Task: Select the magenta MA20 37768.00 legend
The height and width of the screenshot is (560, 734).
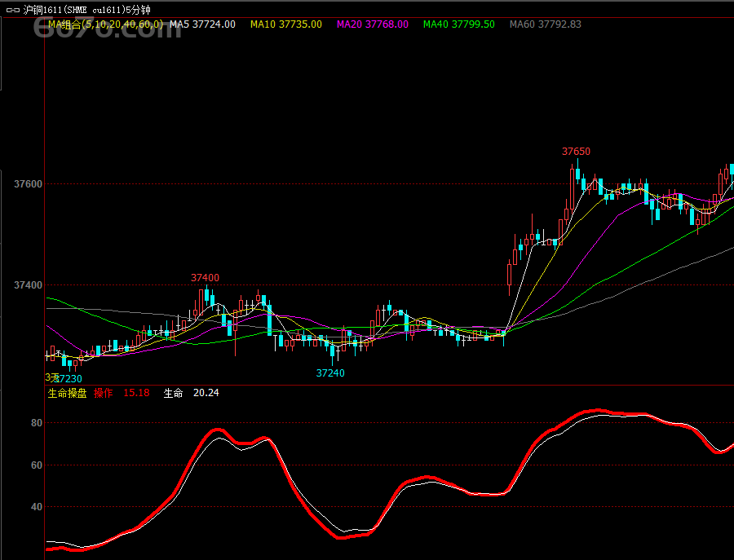Action: 372,24
